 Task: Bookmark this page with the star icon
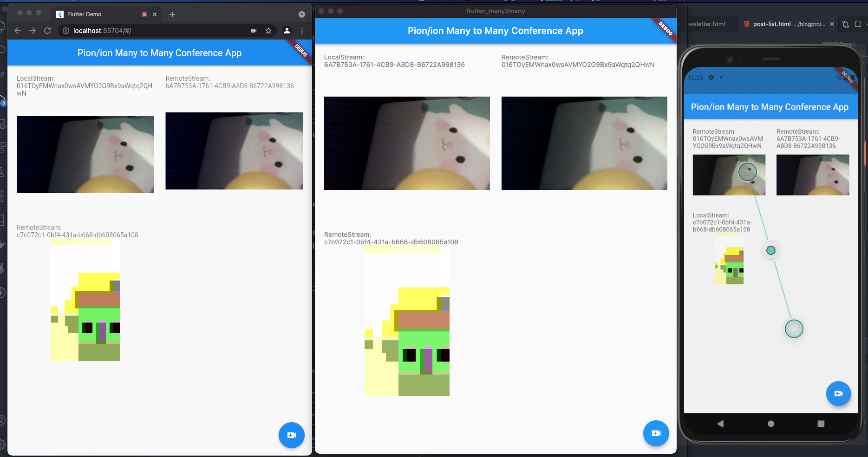pos(268,31)
